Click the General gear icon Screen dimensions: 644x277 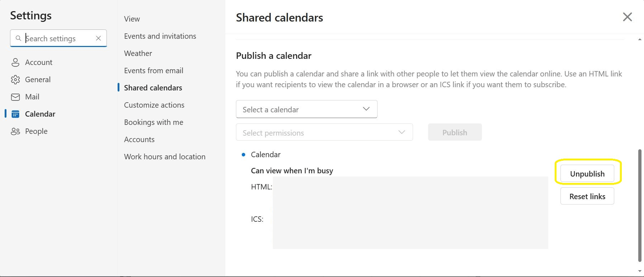click(x=15, y=80)
